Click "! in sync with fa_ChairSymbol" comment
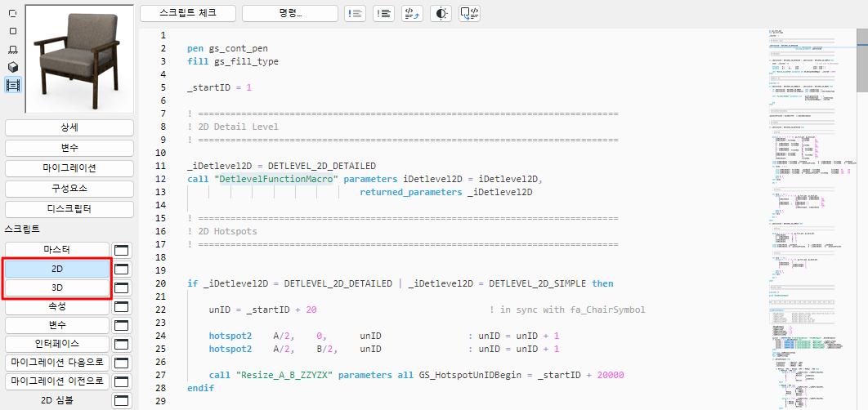The height and width of the screenshot is (410, 868). [x=567, y=310]
